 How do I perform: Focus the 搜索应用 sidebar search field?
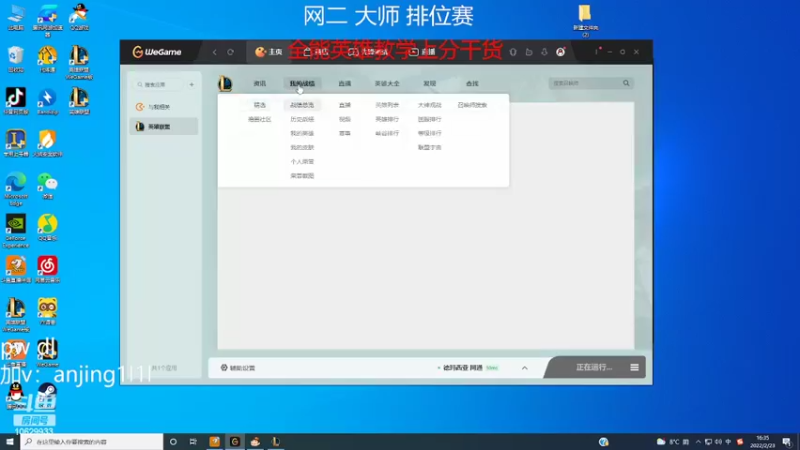click(158, 84)
